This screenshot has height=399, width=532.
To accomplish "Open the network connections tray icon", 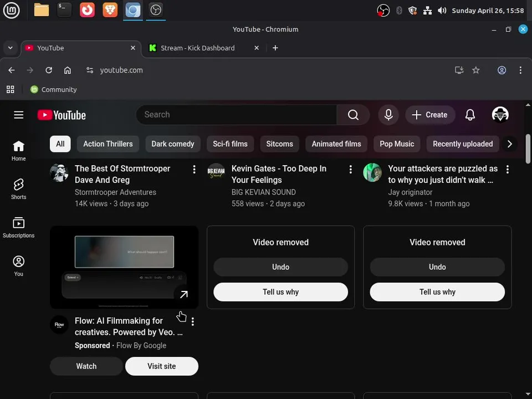I will [427, 11].
